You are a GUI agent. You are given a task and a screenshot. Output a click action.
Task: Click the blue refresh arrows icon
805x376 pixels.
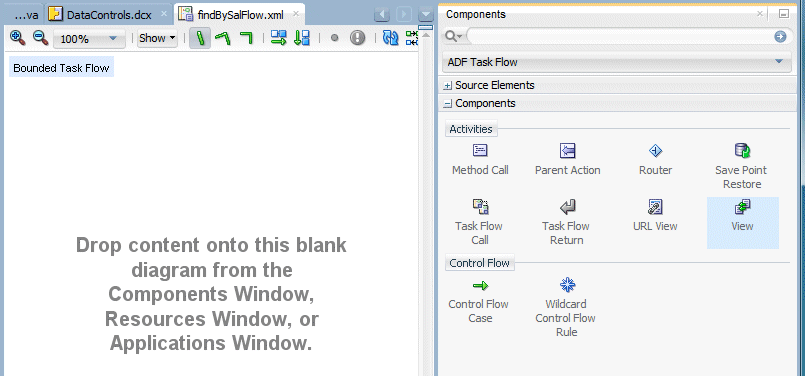[391, 38]
